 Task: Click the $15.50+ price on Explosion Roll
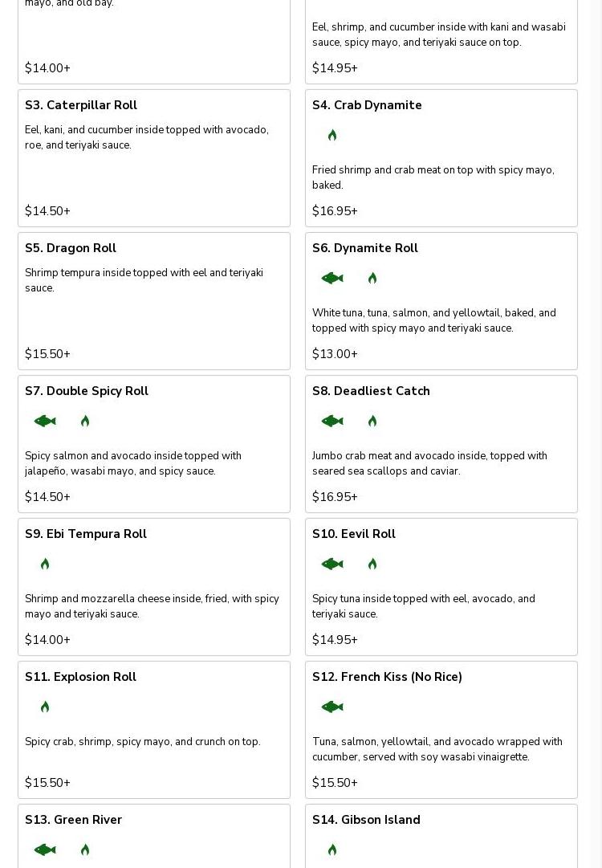[x=47, y=783]
